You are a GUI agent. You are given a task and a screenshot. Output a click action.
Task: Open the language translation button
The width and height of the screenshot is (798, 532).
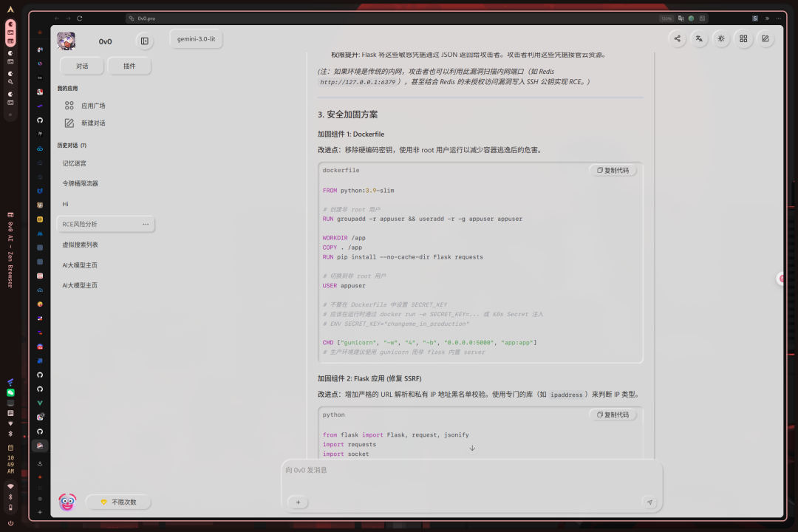699,38
